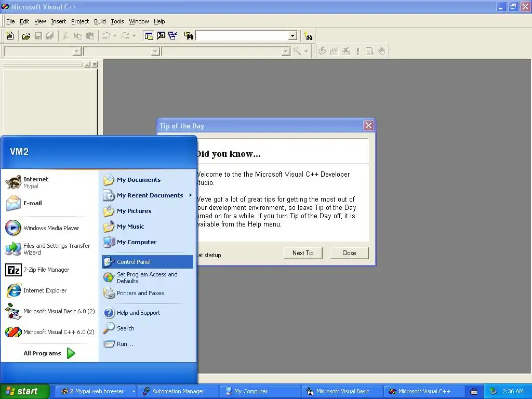Open the Edit menu
This screenshot has height=399, width=532.
tap(24, 21)
